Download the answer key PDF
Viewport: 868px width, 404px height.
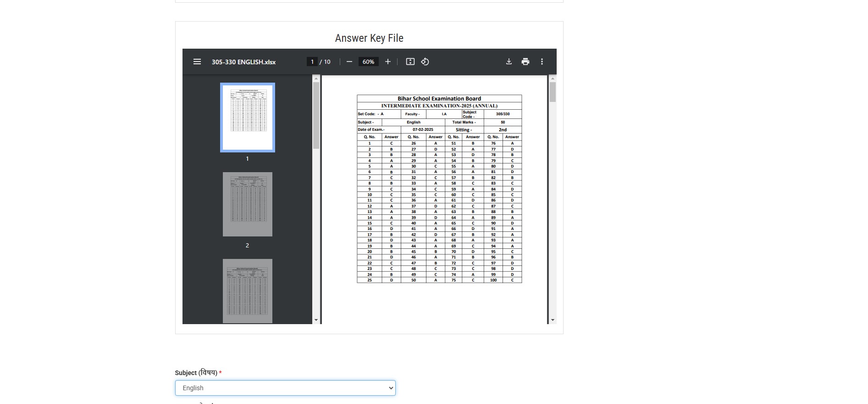pyautogui.click(x=509, y=62)
